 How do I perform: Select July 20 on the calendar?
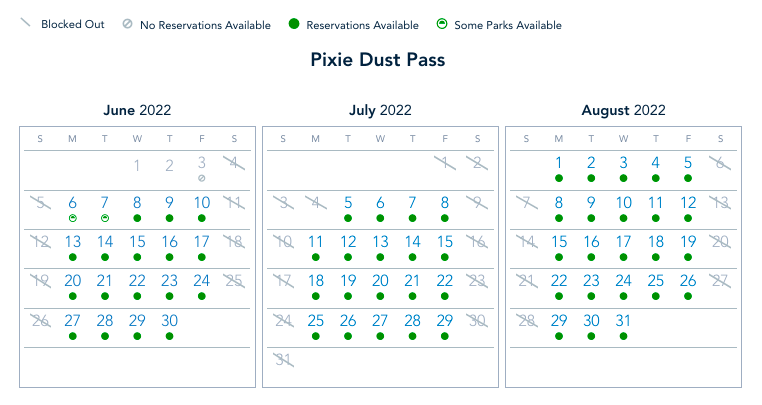click(x=380, y=281)
